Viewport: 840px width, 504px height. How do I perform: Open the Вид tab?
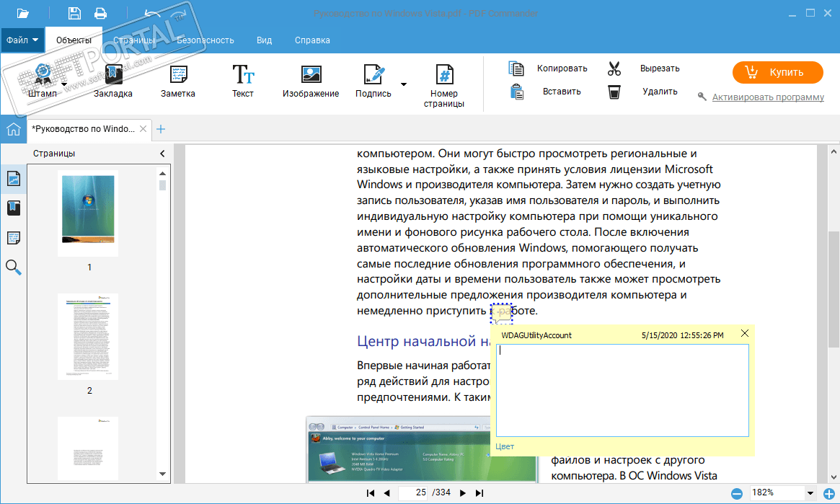click(x=264, y=40)
